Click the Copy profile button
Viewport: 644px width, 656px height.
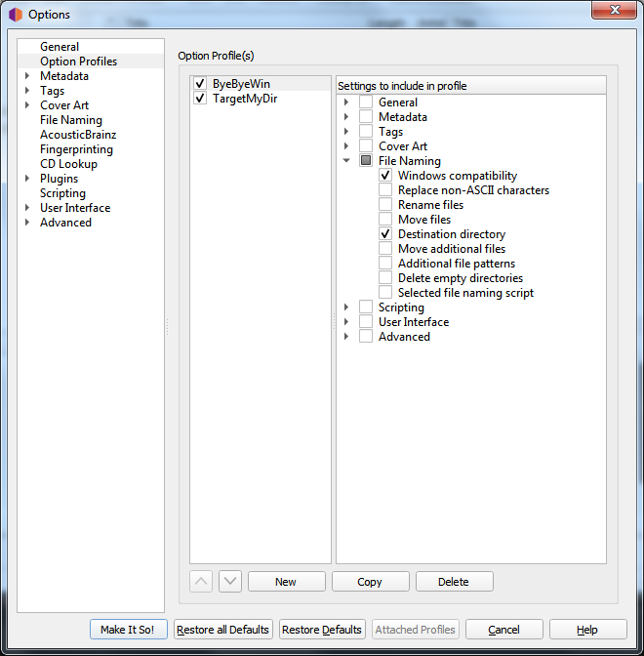click(370, 582)
